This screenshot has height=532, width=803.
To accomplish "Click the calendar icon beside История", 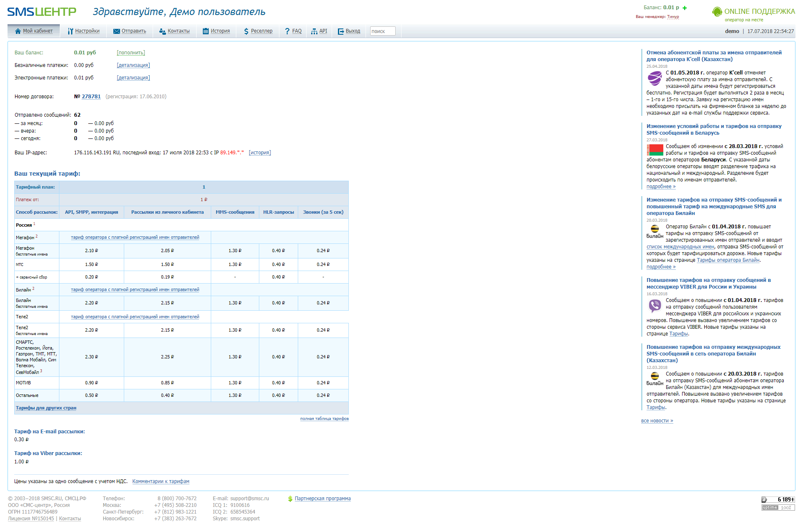I will coord(206,31).
